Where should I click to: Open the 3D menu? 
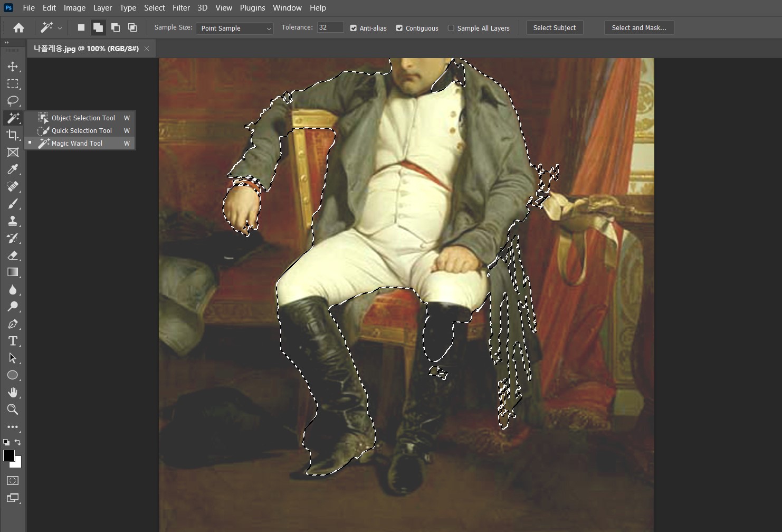coord(203,8)
